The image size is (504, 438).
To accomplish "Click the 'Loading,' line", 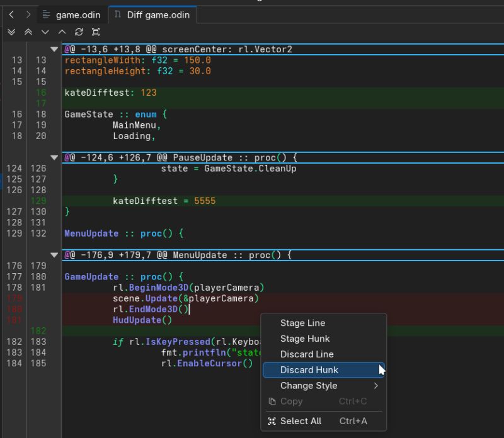I will tap(134, 136).
